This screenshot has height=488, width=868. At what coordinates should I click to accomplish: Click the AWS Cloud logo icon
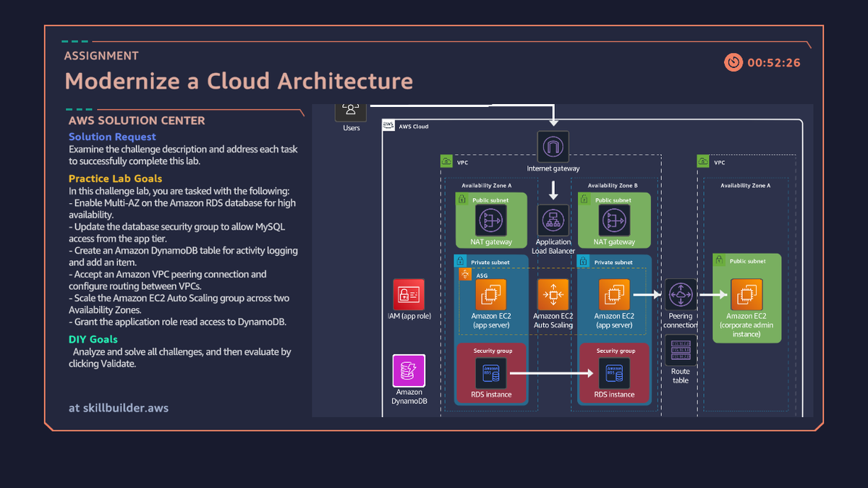point(388,126)
